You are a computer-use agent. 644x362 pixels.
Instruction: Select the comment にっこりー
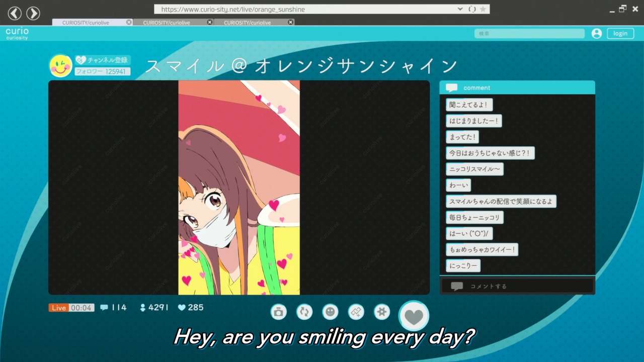coord(463,266)
